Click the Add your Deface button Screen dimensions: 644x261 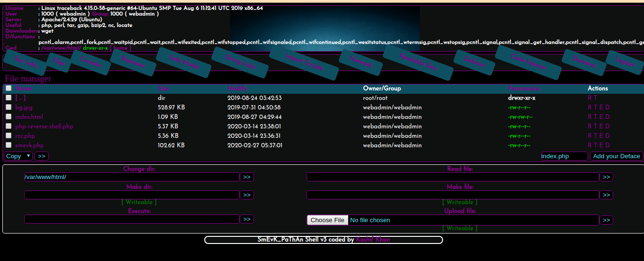[616, 156]
